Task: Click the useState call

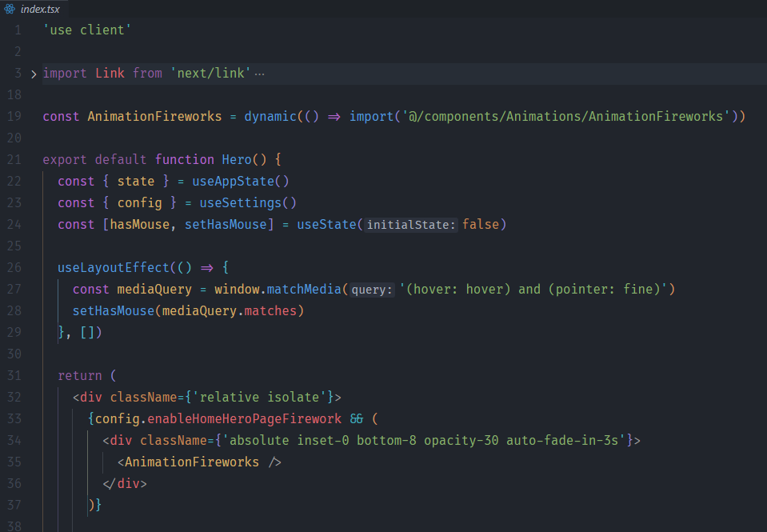Action: pyautogui.click(x=327, y=225)
